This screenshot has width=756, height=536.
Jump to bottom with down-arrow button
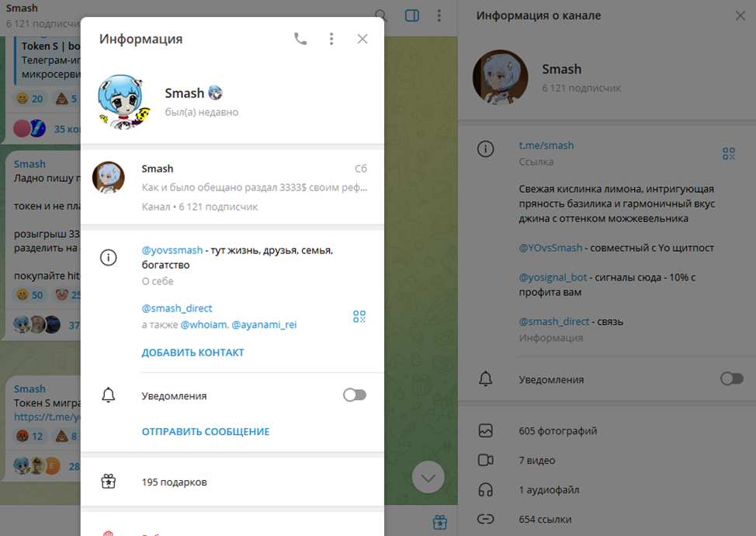coord(428,478)
